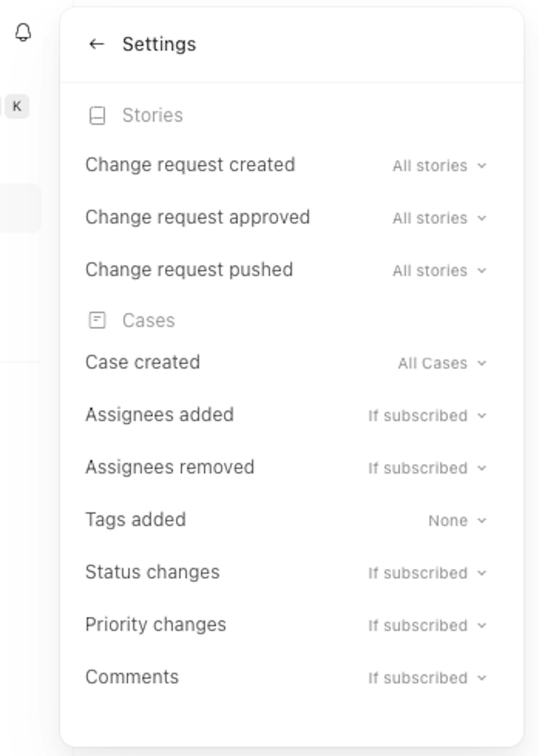Click the Tags added row label

(136, 519)
